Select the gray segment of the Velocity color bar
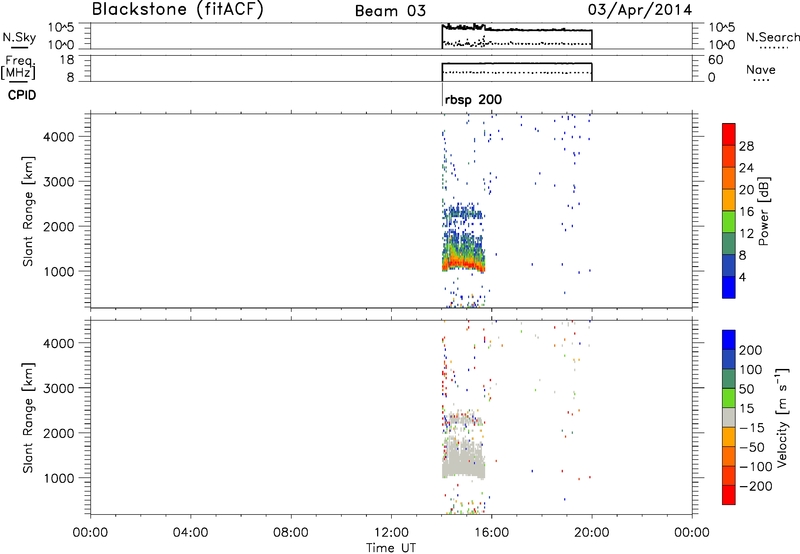Screen dimensions: 800x554 pyautogui.click(x=729, y=417)
